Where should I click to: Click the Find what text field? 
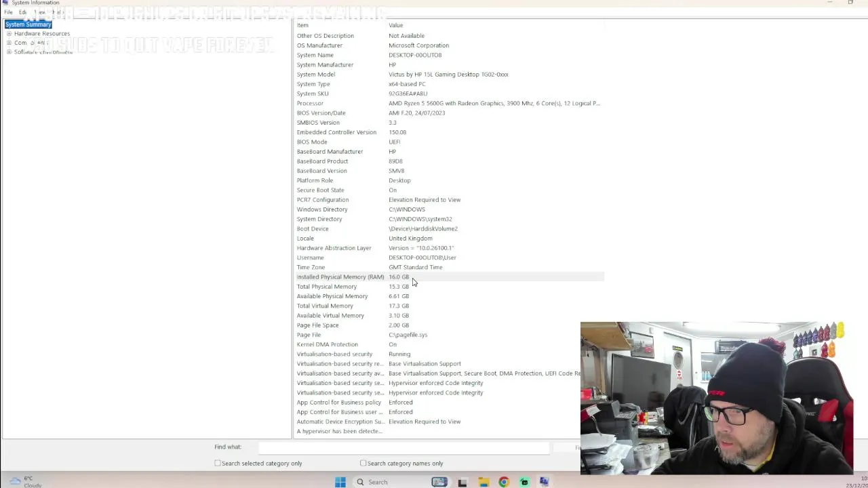point(403,447)
